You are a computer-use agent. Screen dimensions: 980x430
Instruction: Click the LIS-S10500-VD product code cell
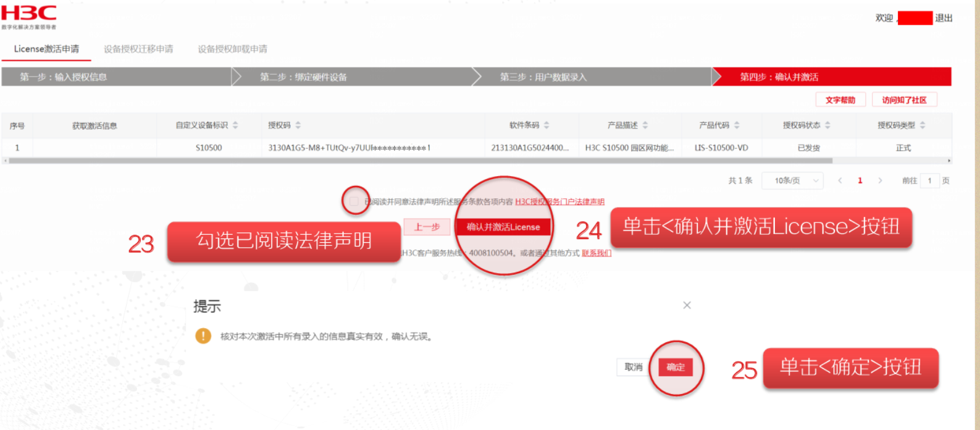coord(721,148)
